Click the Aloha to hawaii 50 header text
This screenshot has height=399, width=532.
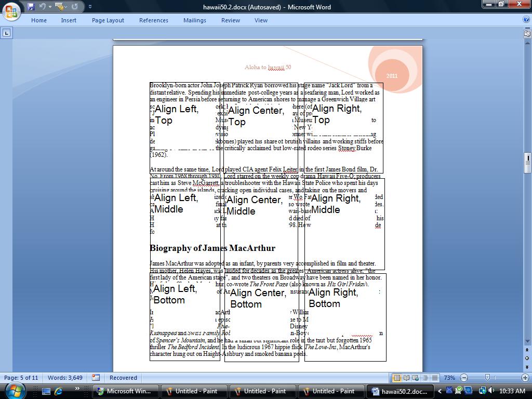click(268, 67)
